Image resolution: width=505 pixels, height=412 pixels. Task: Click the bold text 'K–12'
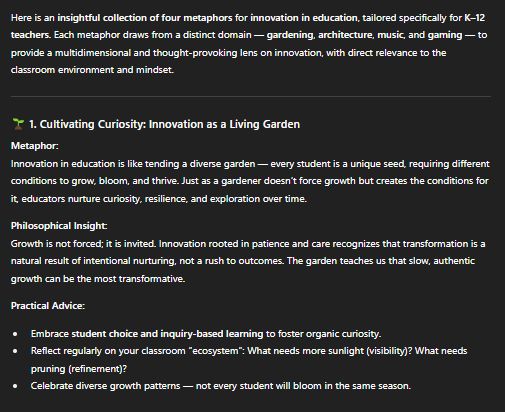(474, 18)
